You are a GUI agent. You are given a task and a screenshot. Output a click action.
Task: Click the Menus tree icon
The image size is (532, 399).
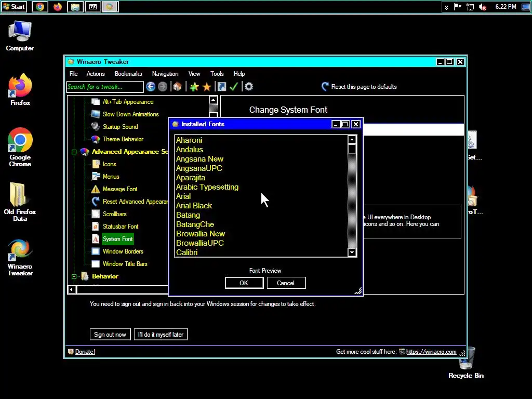96,177
